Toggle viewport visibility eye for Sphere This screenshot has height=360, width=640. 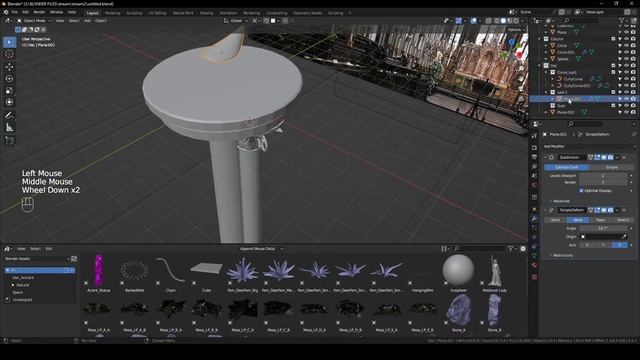coord(627,59)
